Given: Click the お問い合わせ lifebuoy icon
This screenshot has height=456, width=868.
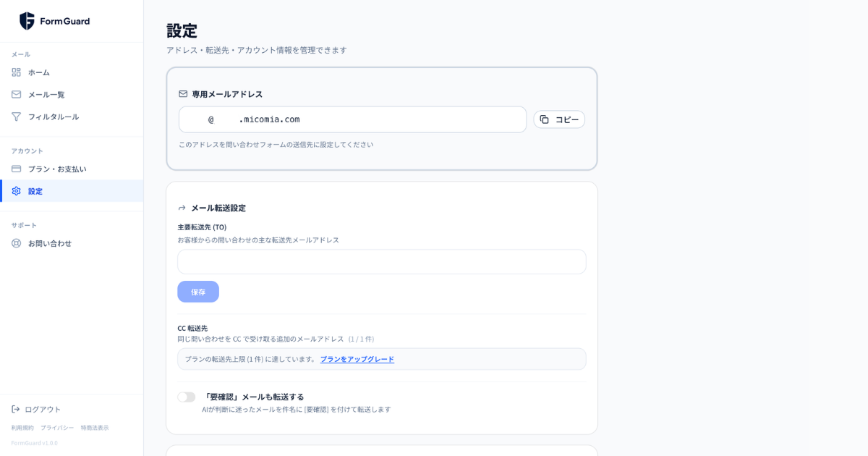Looking at the screenshot, I should point(16,243).
